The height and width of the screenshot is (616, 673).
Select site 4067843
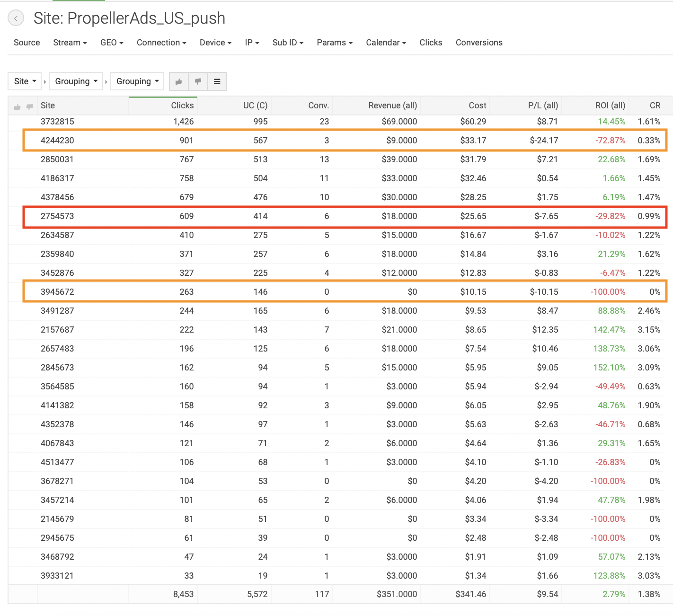coord(57,443)
